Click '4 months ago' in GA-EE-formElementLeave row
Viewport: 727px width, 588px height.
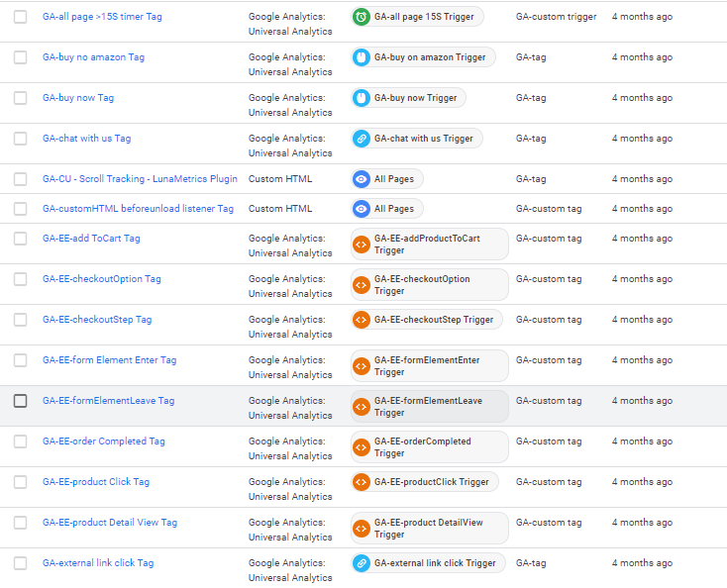coord(642,401)
